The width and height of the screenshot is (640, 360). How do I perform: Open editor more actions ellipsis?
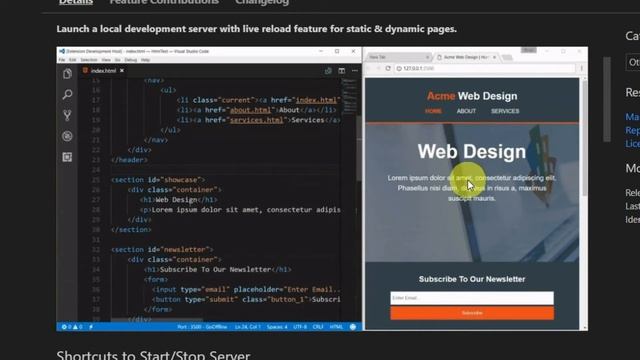(x=355, y=71)
